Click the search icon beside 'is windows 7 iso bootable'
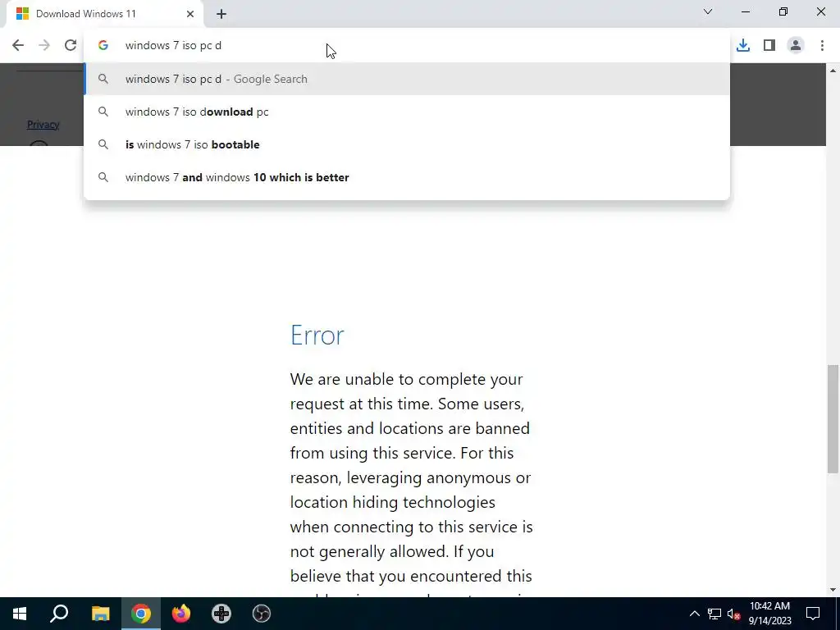The height and width of the screenshot is (630, 840). (x=103, y=144)
